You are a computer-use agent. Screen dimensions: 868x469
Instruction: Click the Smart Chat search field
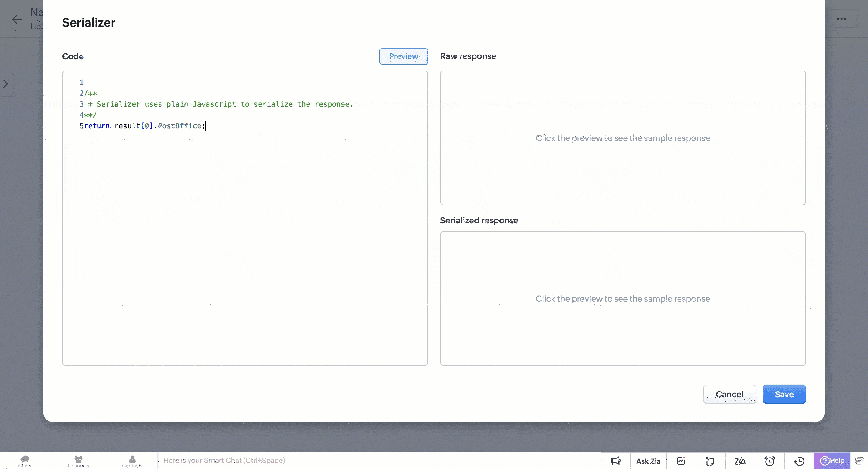pos(224,460)
